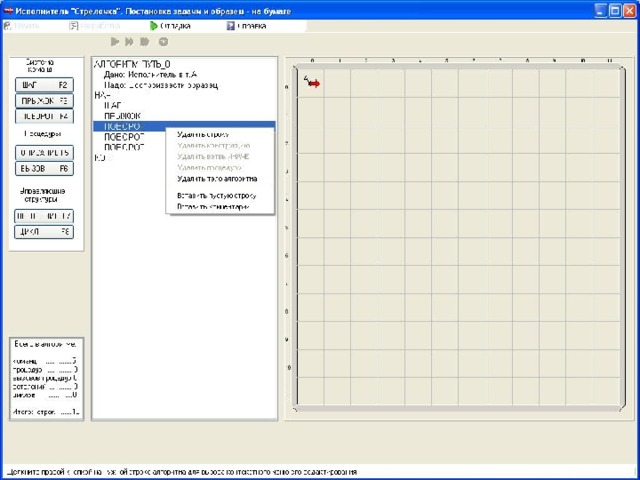This screenshot has height=480, width=640.
Task: Close the Стрелочка window
Action: tap(629, 11)
